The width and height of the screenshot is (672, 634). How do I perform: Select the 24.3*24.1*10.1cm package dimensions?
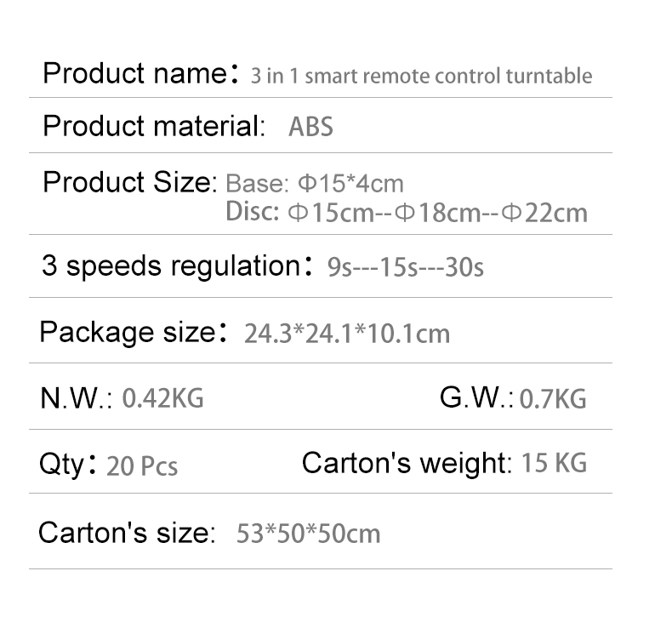coord(346,333)
